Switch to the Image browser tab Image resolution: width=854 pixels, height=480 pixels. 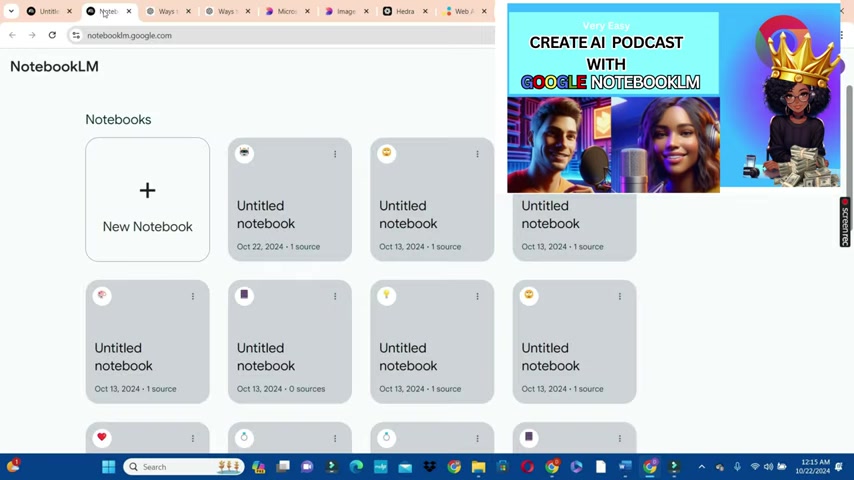[346, 11]
